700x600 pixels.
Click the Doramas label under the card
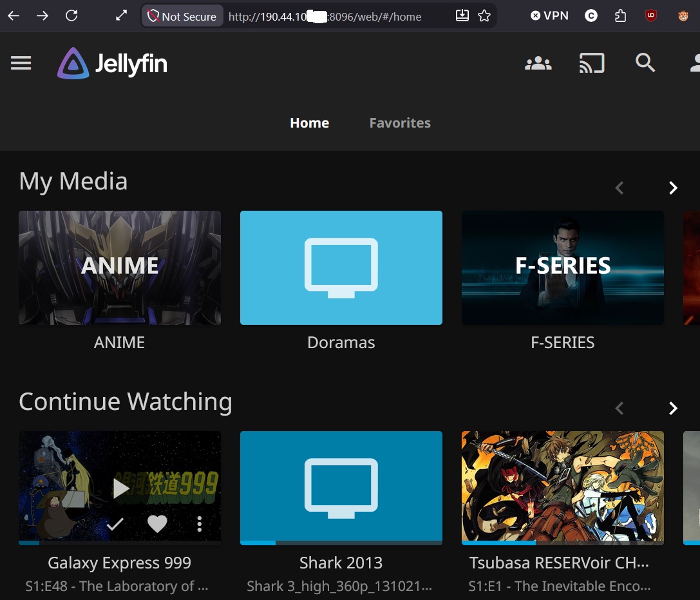pos(341,343)
